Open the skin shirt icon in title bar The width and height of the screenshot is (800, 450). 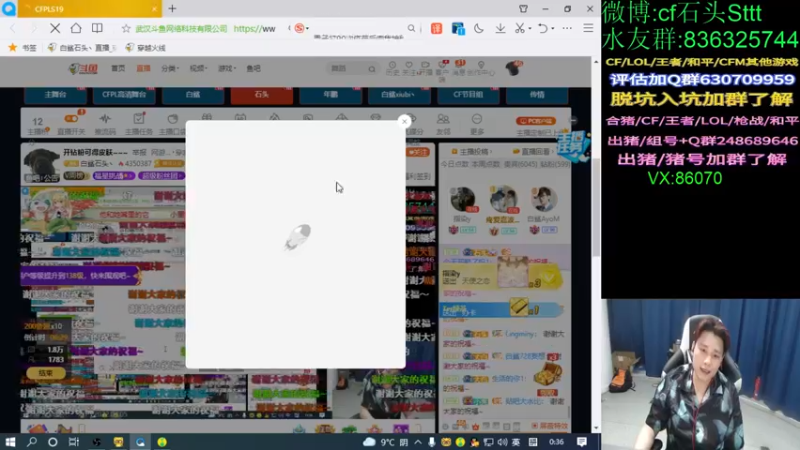tap(523, 9)
